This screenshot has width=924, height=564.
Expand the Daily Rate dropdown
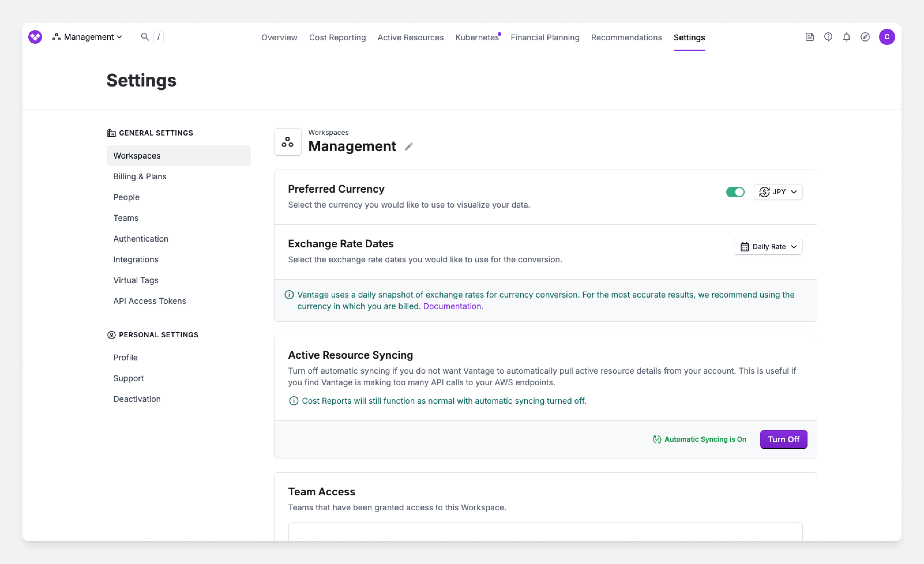point(768,247)
